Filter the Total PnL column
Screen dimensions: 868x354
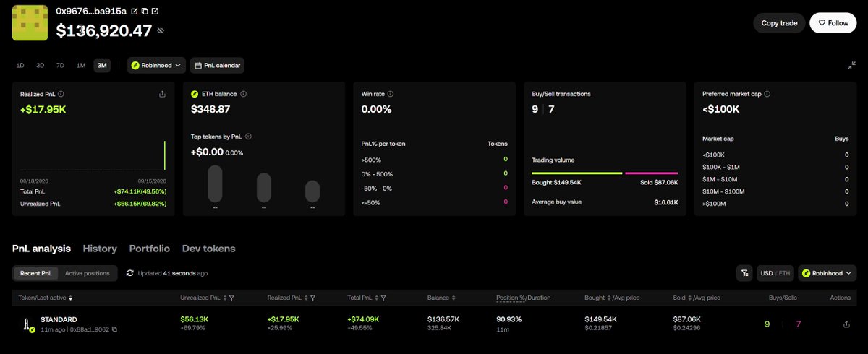pyautogui.click(x=383, y=298)
